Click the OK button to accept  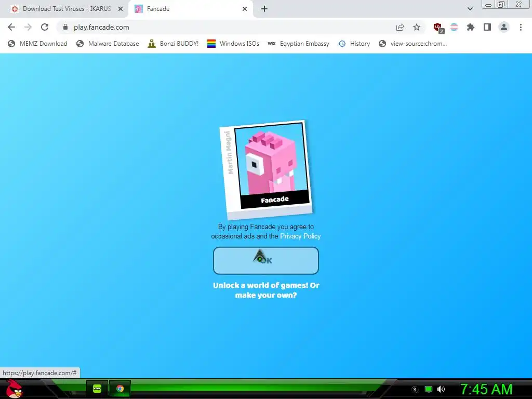tap(265, 261)
